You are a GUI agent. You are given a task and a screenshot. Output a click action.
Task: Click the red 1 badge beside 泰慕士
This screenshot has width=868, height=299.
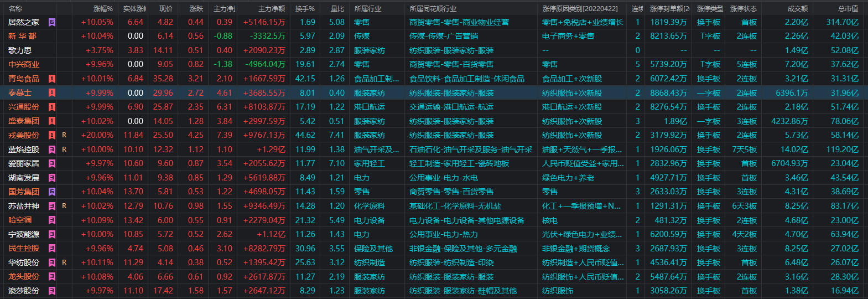[x=52, y=93]
